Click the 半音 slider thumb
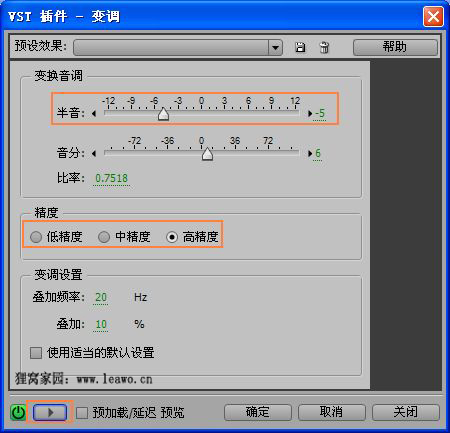 (163, 114)
